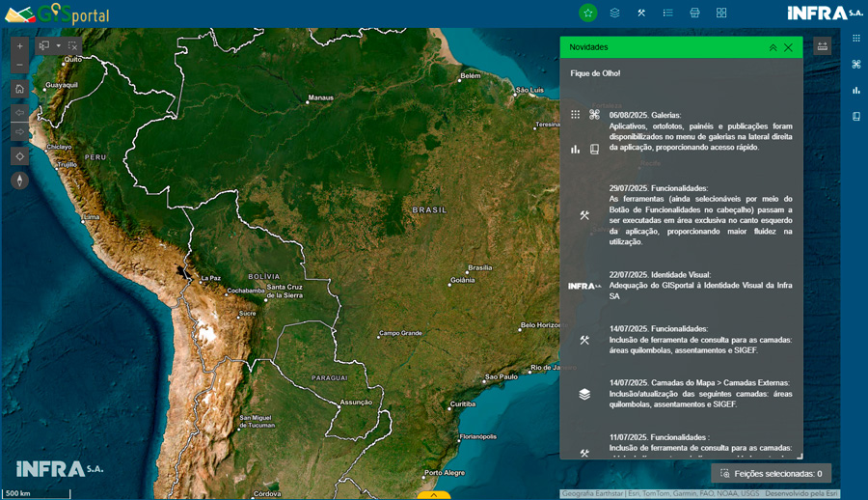
Task: Click the GISportal logo in header
Action: coord(58,14)
